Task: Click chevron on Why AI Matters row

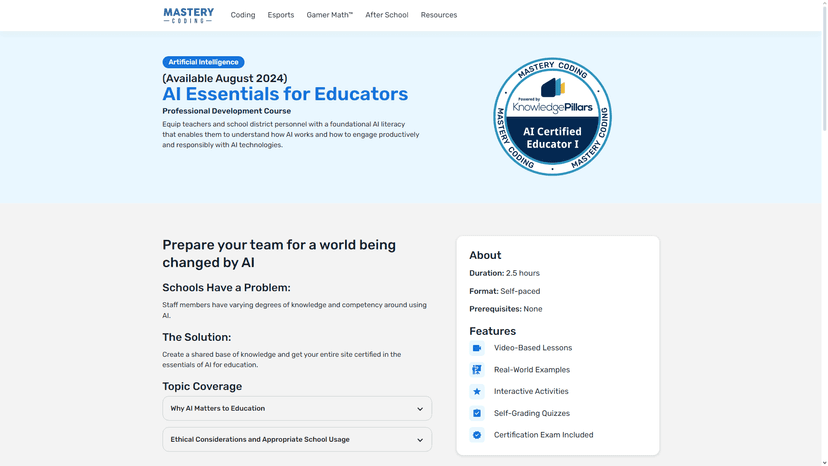Action: pyautogui.click(x=420, y=409)
